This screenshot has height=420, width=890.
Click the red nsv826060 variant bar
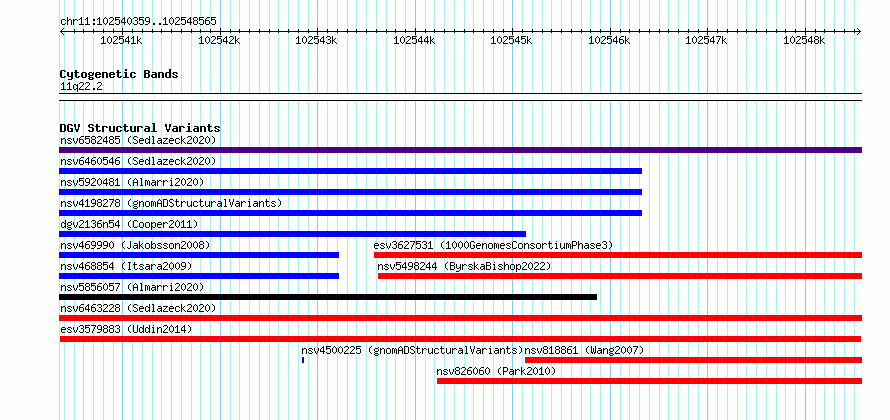tap(649, 381)
